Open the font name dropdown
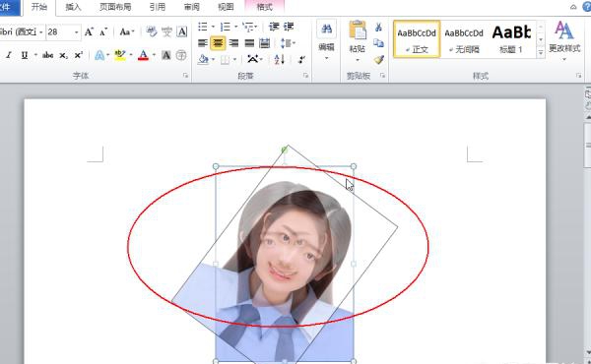This screenshot has height=364, width=591. click(x=40, y=32)
